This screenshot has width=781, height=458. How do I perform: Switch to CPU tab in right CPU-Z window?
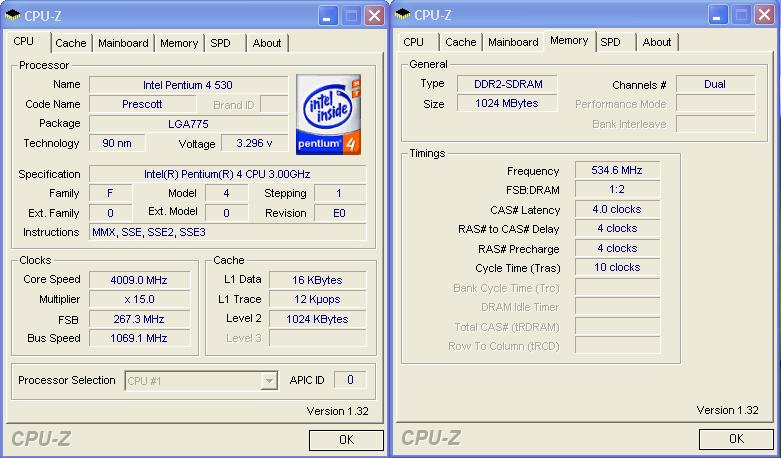pos(413,42)
